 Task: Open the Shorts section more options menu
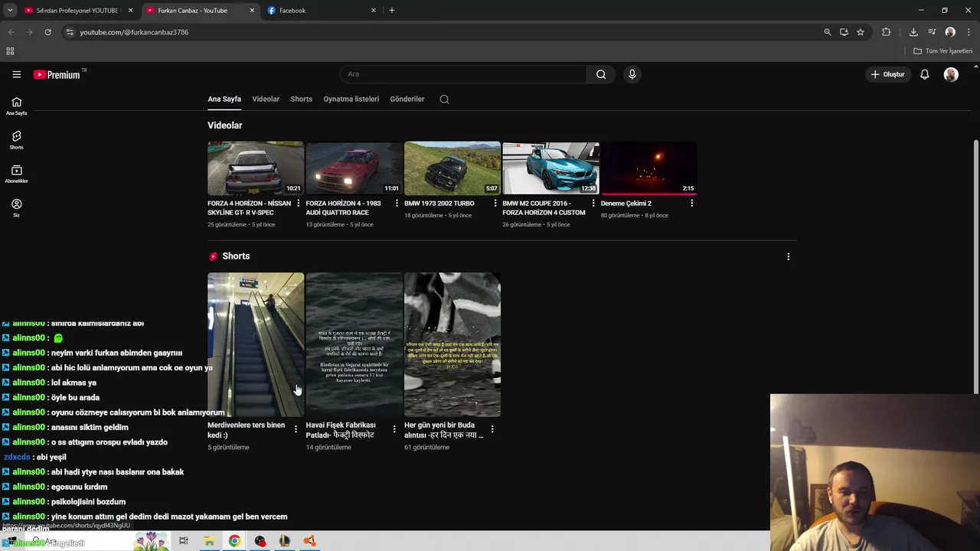click(789, 257)
